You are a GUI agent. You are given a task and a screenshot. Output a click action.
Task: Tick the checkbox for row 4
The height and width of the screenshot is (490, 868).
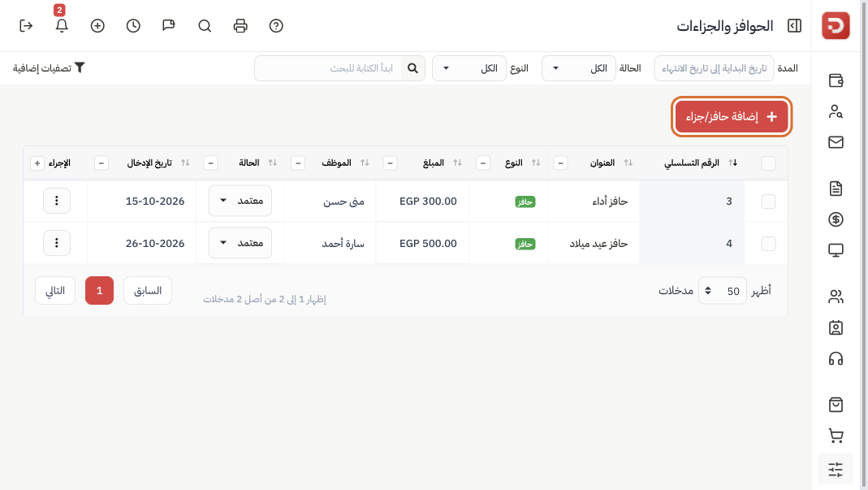(768, 243)
